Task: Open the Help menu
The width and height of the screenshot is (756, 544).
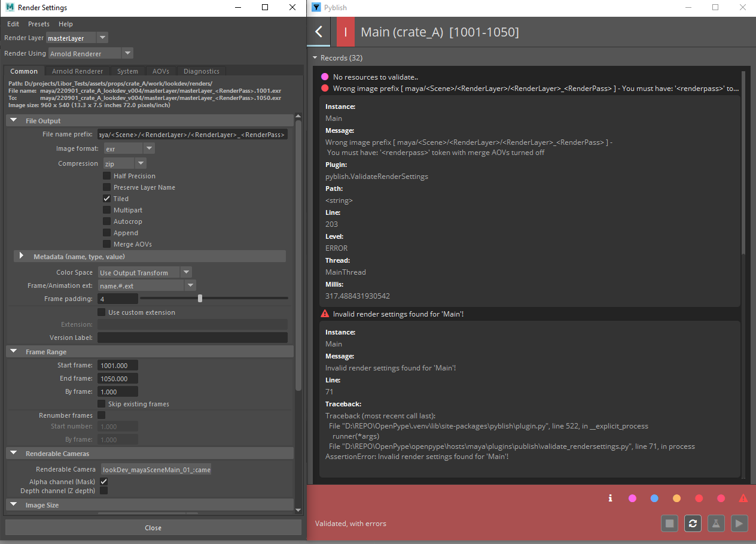Action: pyautogui.click(x=66, y=24)
